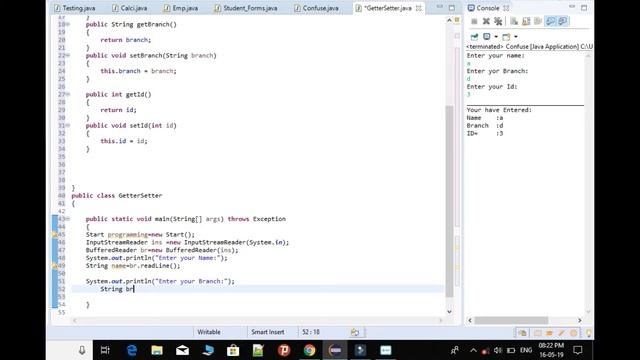
Task: Click the status bar icon right of 52 : 18
Action: point(355,332)
